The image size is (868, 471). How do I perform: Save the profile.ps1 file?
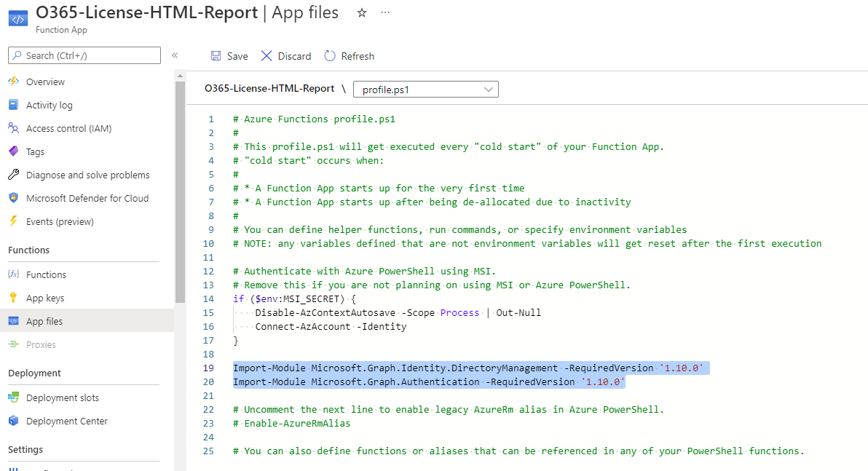229,56
